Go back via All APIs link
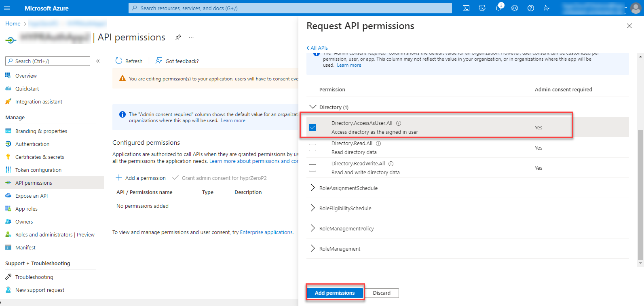The width and height of the screenshot is (644, 306). 317,48
